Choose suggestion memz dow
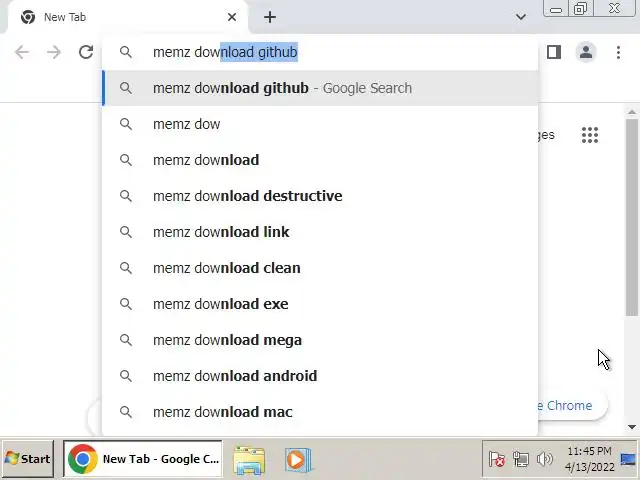This screenshot has width=640, height=480. [320, 124]
